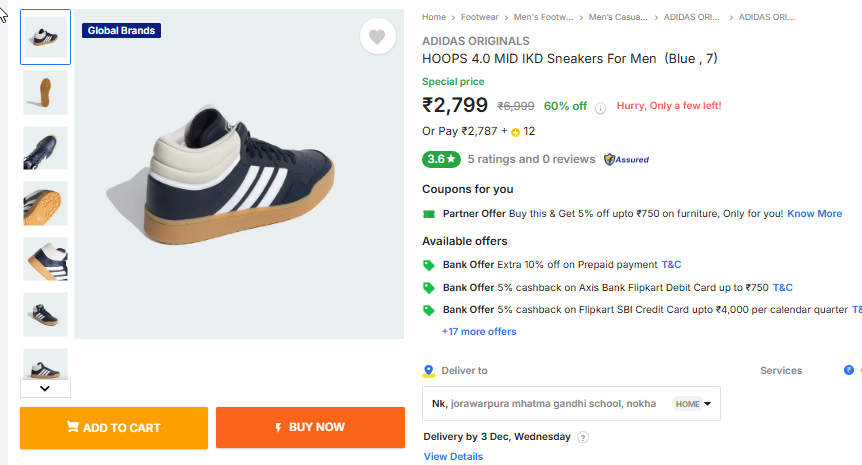
Task: Click the SuperCoin icon next to 12
Action: pos(516,132)
